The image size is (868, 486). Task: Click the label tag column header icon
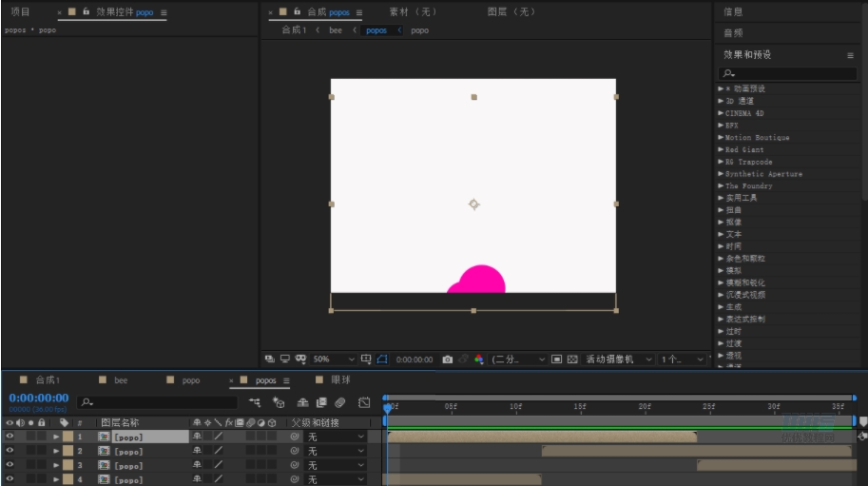click(x=65, y=422)
